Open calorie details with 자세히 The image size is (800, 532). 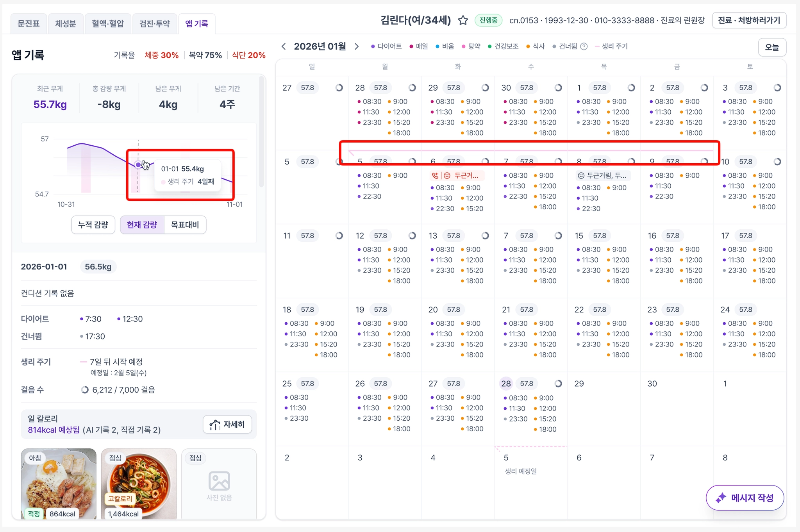click(x=227, y=425)
